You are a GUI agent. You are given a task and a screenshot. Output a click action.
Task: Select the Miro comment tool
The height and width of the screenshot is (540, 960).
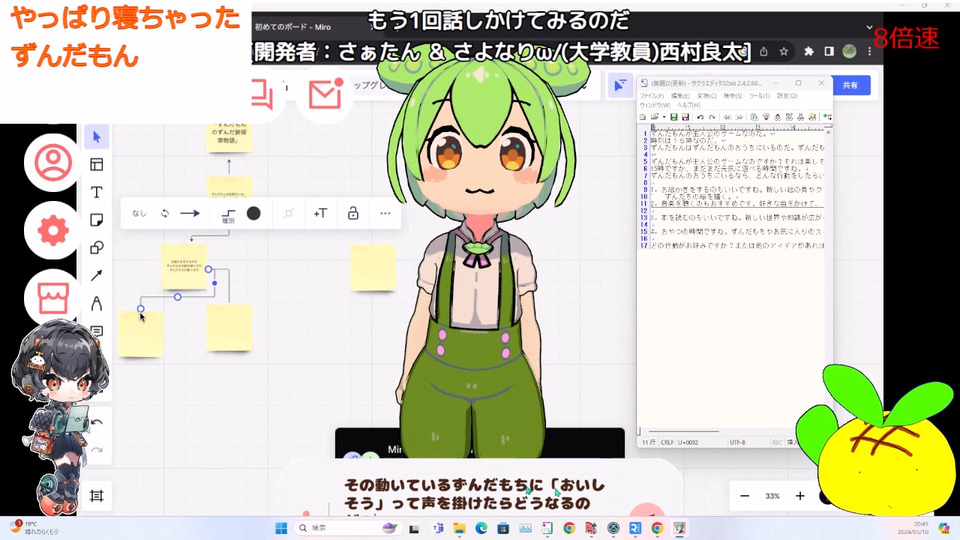[96, 331]
